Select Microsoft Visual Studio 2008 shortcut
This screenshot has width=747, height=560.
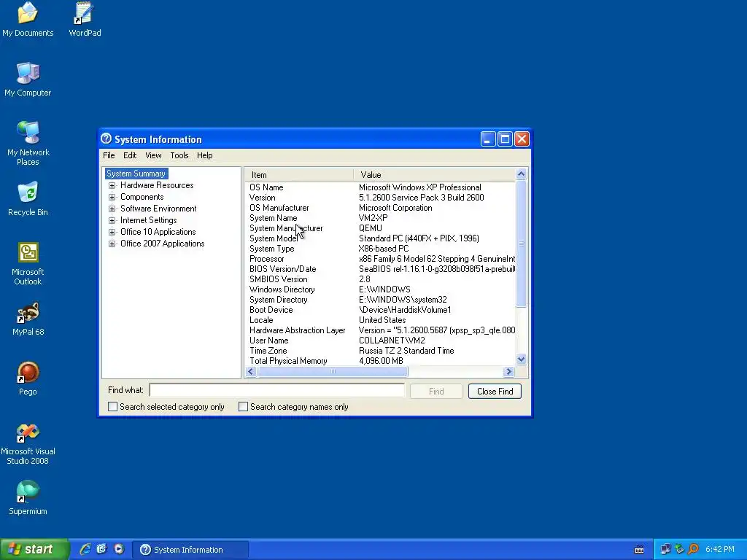(28, 444)
